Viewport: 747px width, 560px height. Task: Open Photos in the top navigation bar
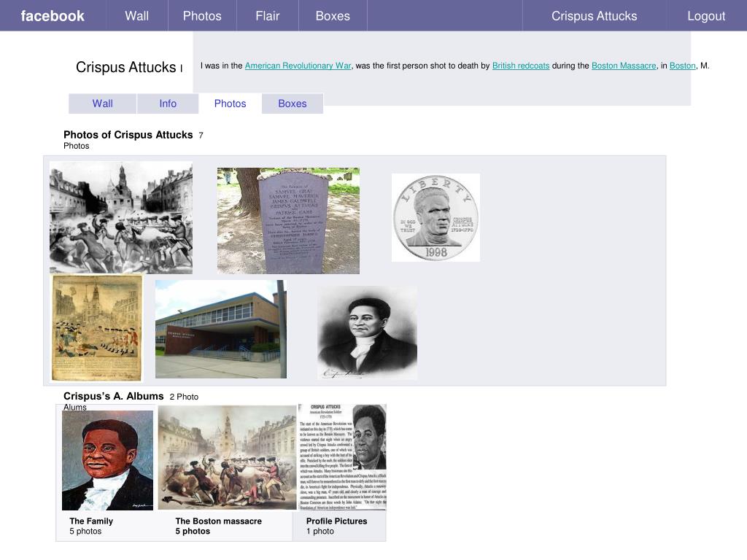202,16
